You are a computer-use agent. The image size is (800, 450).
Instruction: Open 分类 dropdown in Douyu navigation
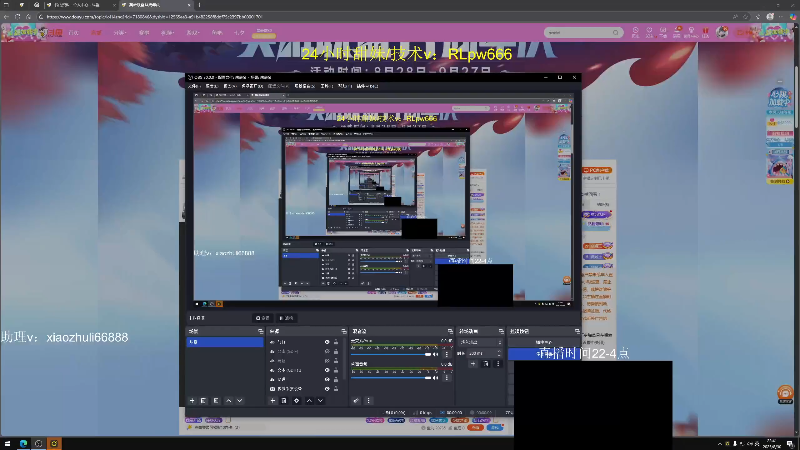tap(119, 33)
